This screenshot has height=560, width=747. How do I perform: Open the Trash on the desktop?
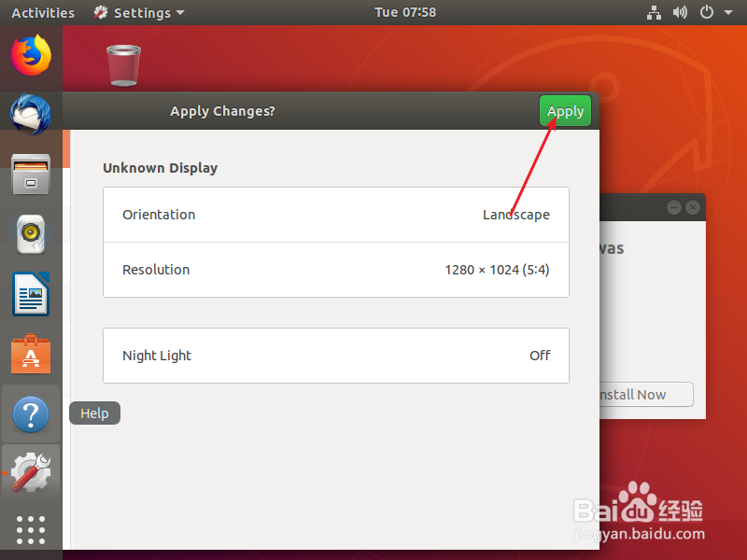pos(123,63)
